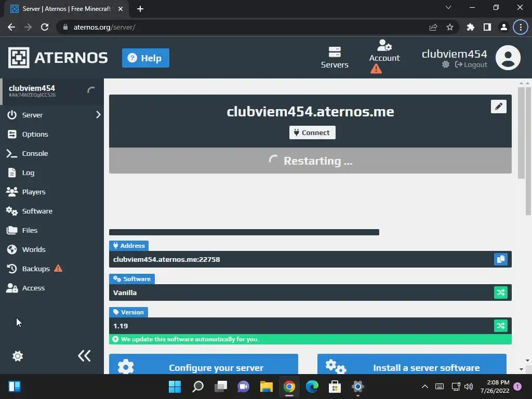Open the Chrome extensions puzzle icon

point(471,27)
